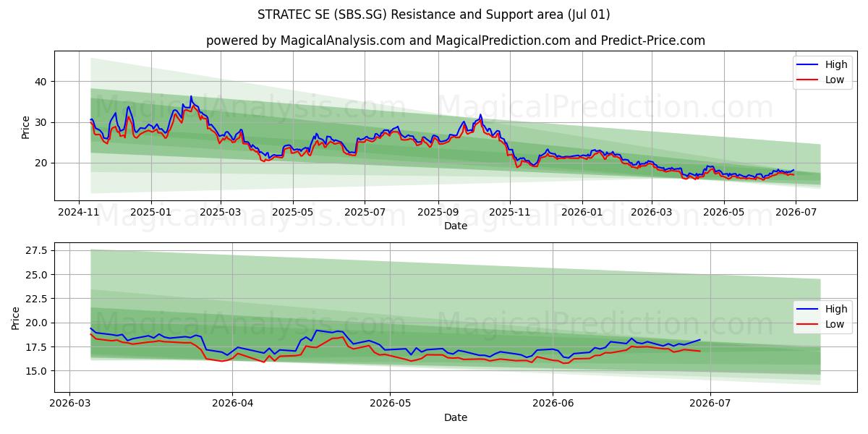The image size is (868, 434).
Task: Click the bottom chart x-axis label '2026-07'
Action: (x=710, y=404)
